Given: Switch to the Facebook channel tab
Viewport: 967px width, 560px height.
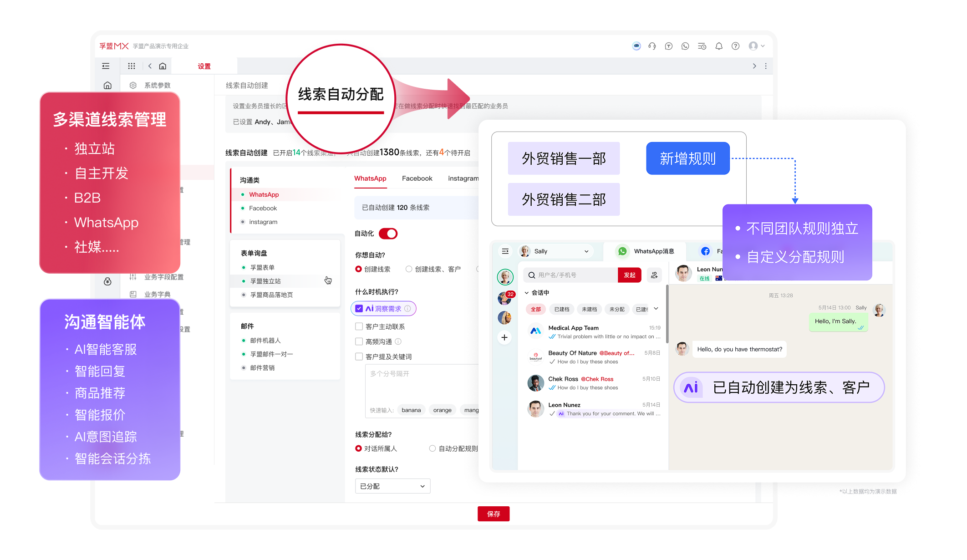Looking at the screenshot, I should tap(417, 178).
